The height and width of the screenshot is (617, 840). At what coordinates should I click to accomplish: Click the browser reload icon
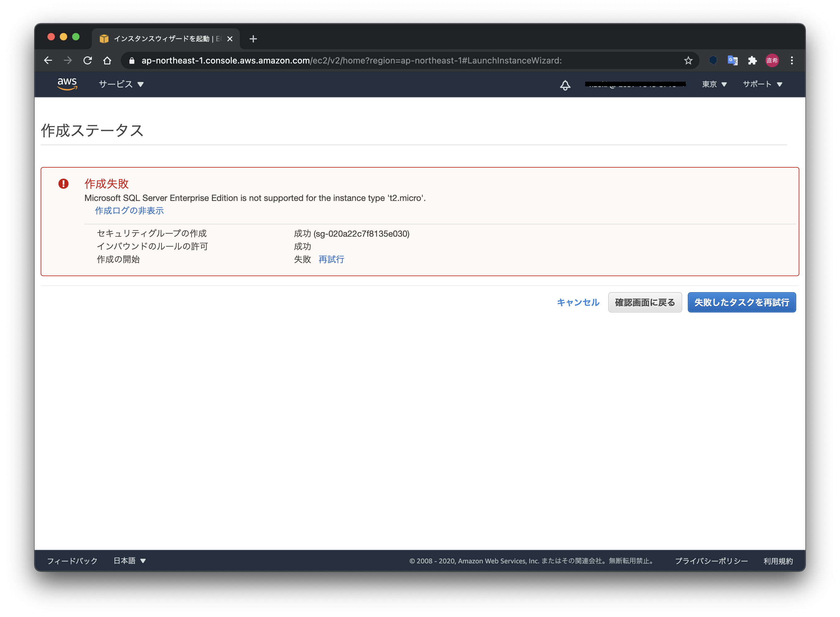coord(88,60)
